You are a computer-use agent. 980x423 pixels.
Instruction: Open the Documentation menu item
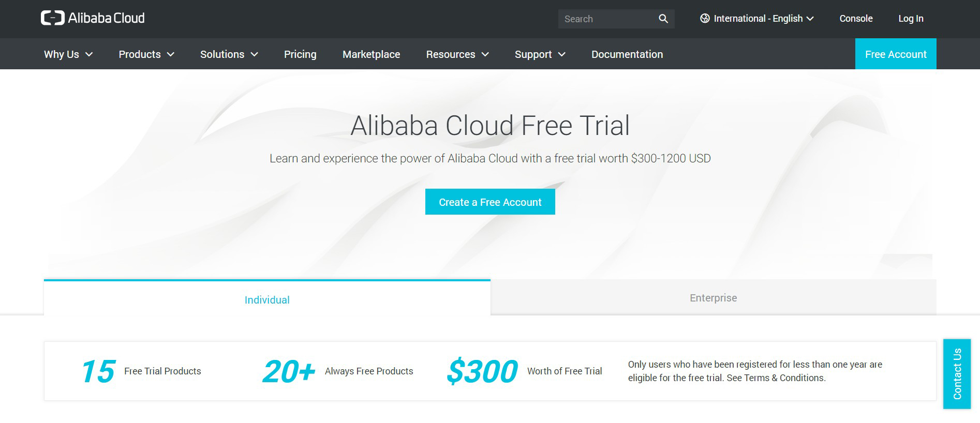point(627,54)
